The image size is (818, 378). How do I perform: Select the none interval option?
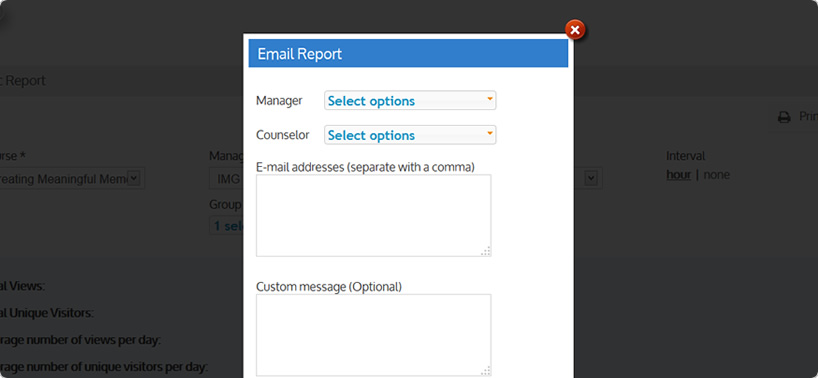(x=716, y=175)
